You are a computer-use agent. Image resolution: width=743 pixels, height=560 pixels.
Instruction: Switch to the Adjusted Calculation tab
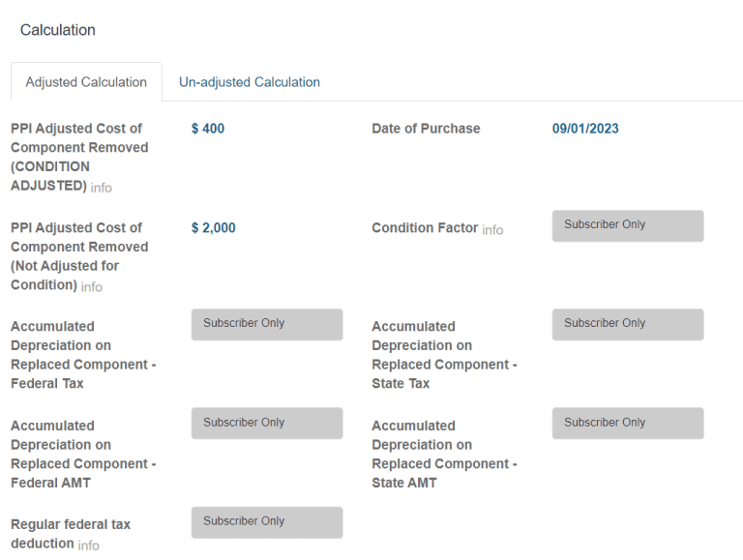(x=86, y=82)
